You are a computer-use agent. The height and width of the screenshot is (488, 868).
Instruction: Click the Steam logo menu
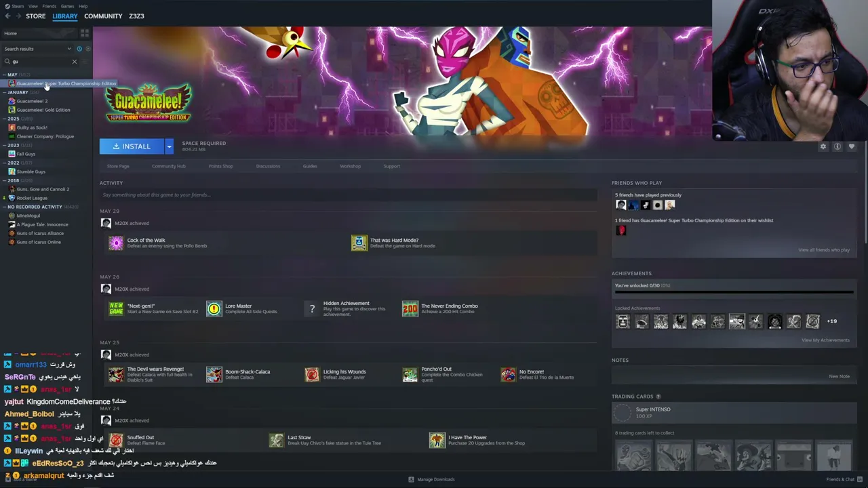pos(14,6)
